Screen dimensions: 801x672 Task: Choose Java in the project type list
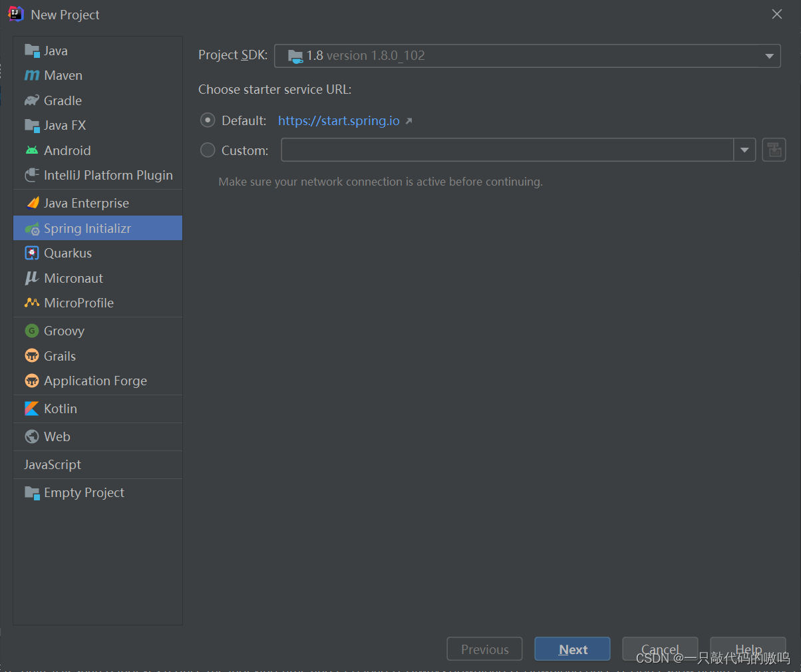point(98,51)
